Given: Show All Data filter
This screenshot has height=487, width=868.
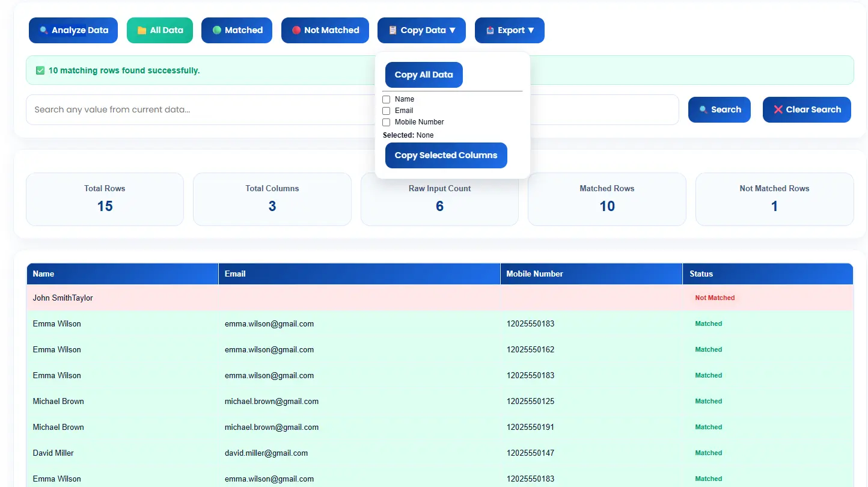Looking at the screenshot, I should [x=160, y=30].
